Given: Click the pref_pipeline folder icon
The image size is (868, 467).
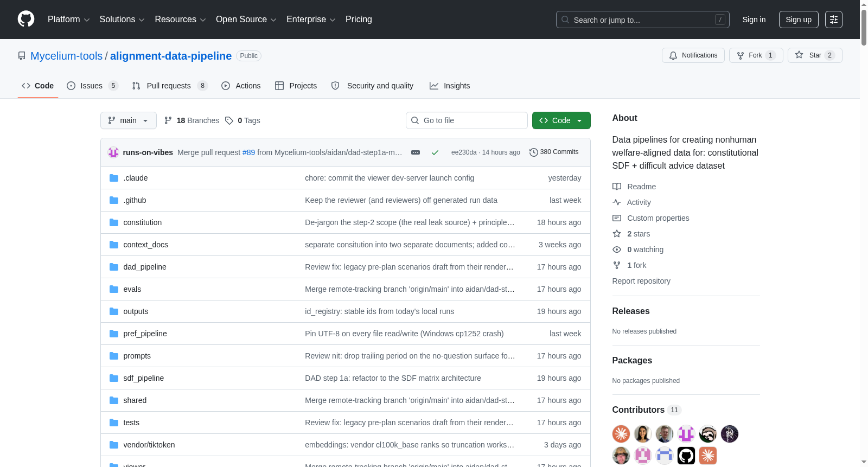Looking at the screenshot, I should (114, 334).
